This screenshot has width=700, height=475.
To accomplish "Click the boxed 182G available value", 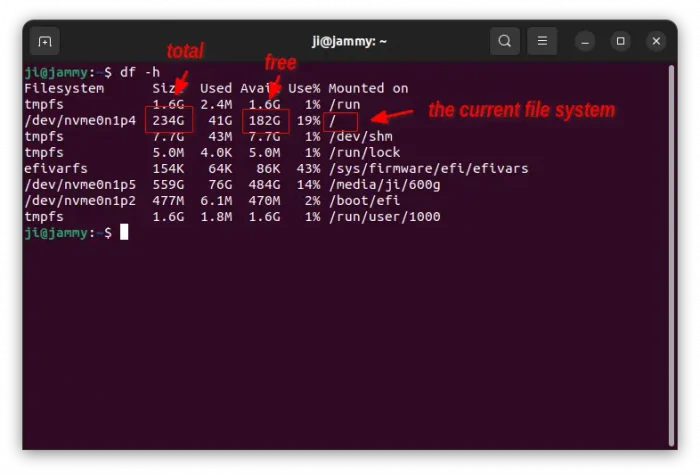I will pyautogui.click(x=265, y=120).
